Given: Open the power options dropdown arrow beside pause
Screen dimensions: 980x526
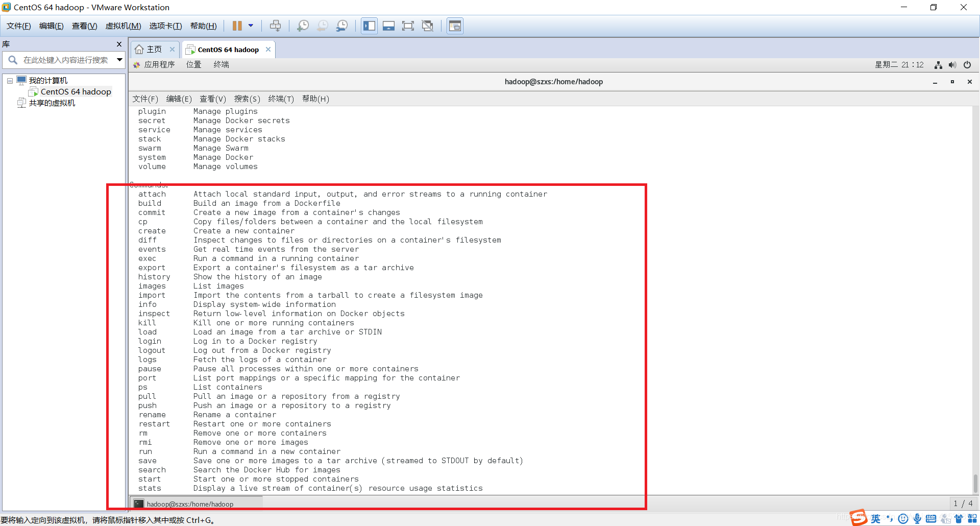Looking at the screenshot, I should pyautogui.click(x=251, y=26).
